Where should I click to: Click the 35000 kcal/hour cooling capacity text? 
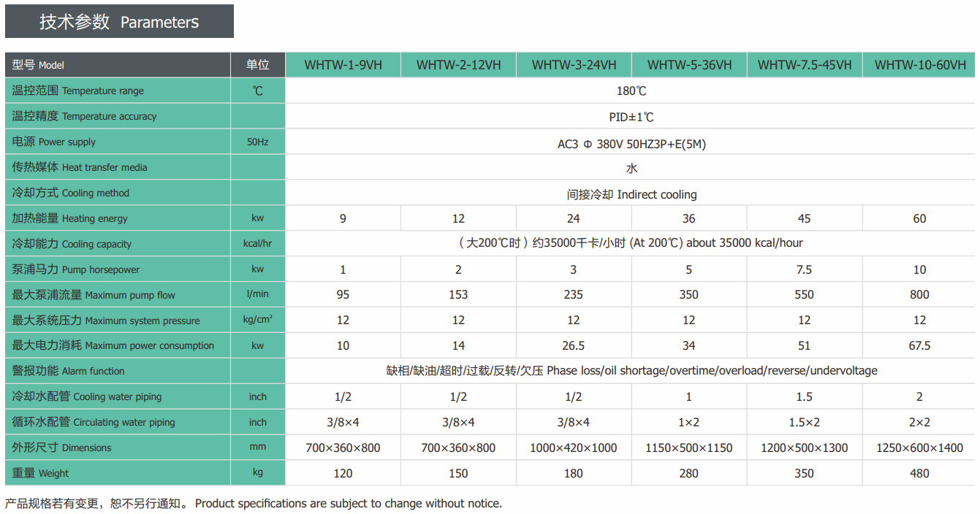631,242
